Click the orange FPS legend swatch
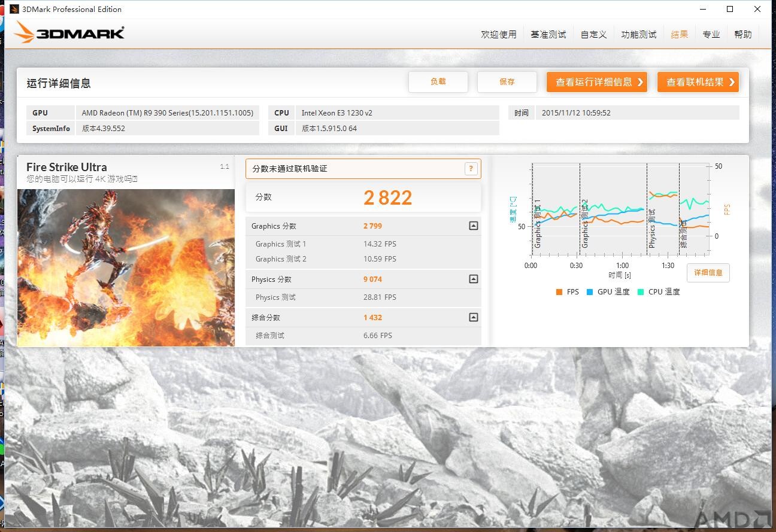 pyautogui.click(x=559, y=292)
